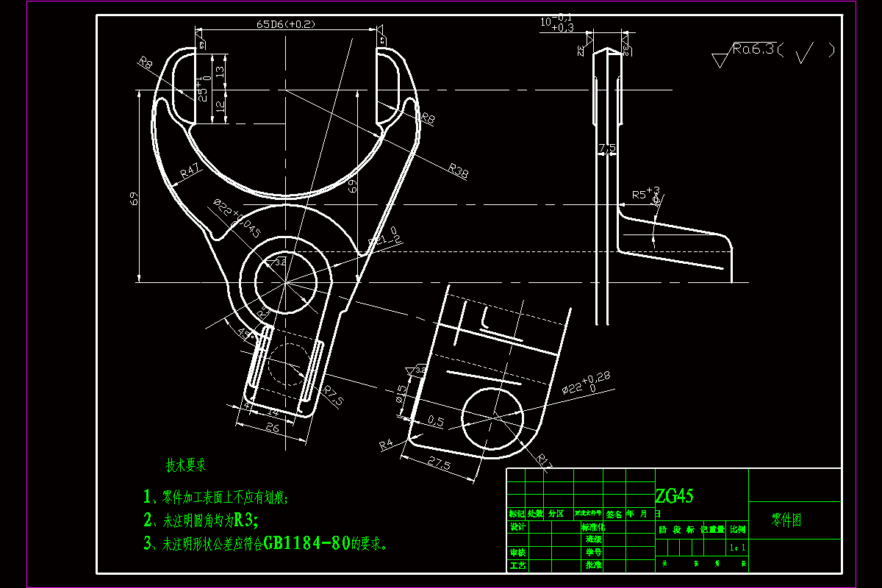
Task: Select the 重量 header cell
Action: coord(716,529)
